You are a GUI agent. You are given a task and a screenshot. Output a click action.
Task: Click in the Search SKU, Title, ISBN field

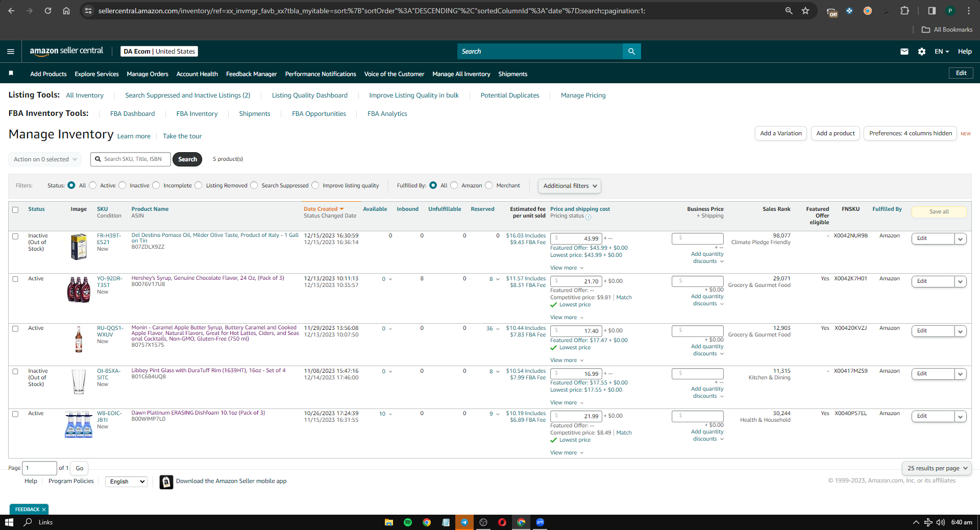coord(131,159)
